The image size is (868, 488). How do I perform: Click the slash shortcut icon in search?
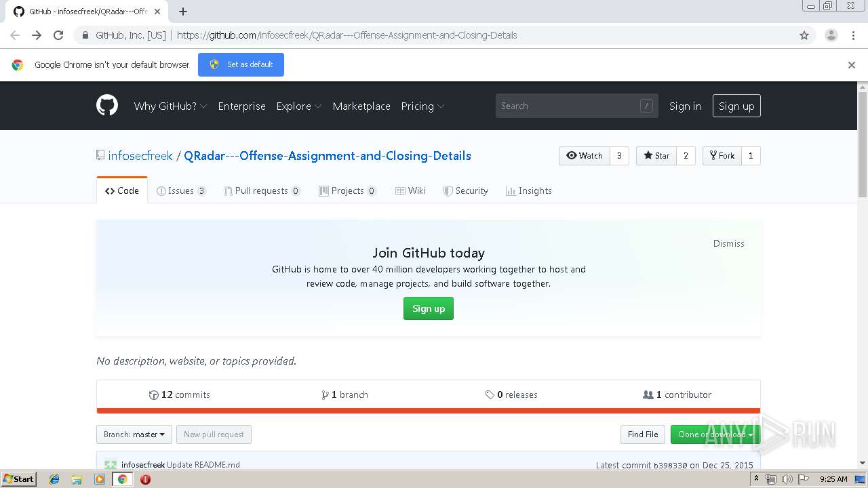click(x=646, y=106)
